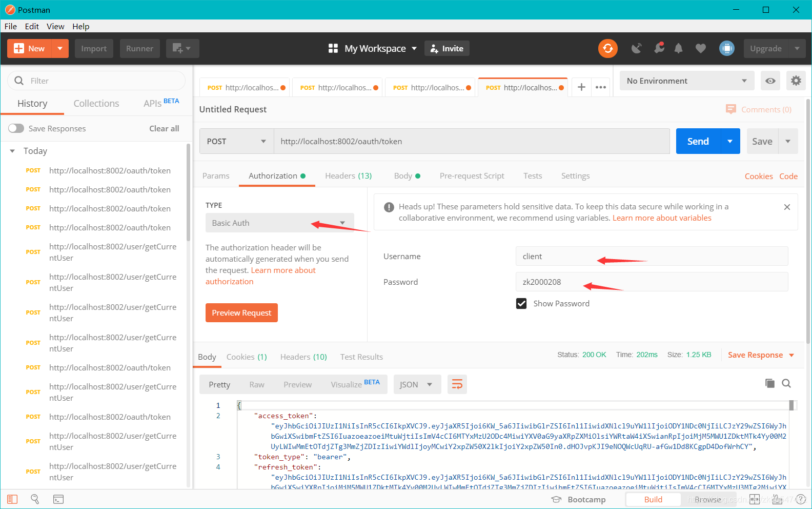Click the environment quick look eye icon
812x509 pixels.
tap(770, 81)
